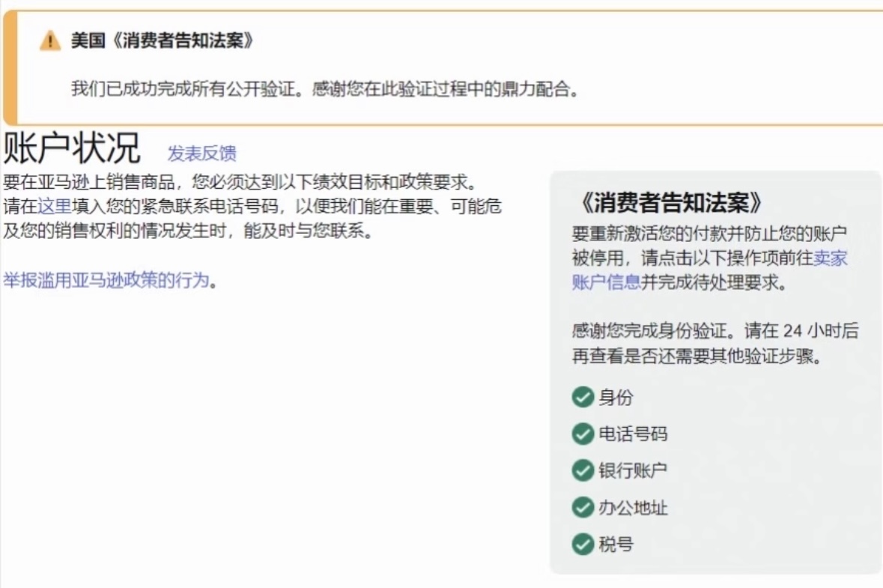
Task: Click the 这里 link for emergency contact
Action: (54, 206)
